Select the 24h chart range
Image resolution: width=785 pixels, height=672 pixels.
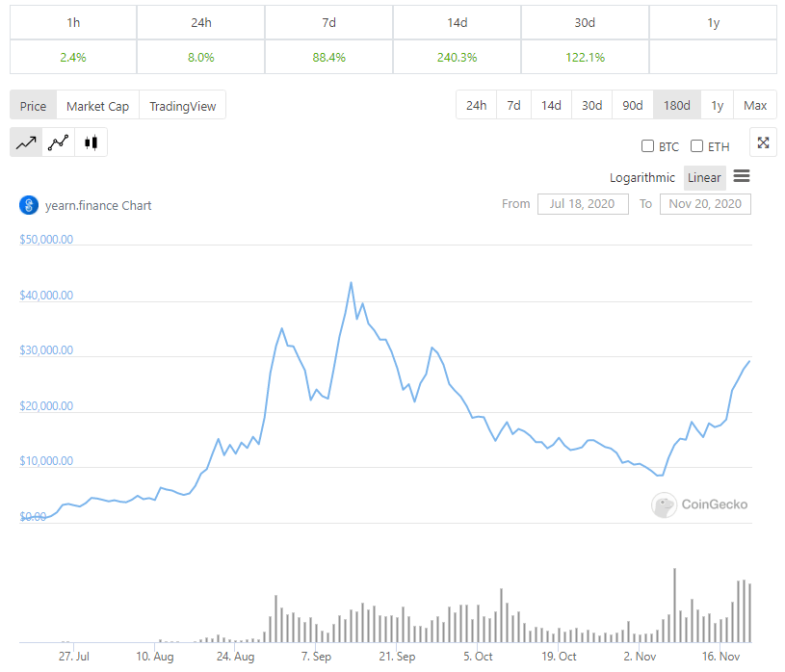pos(476,105)
